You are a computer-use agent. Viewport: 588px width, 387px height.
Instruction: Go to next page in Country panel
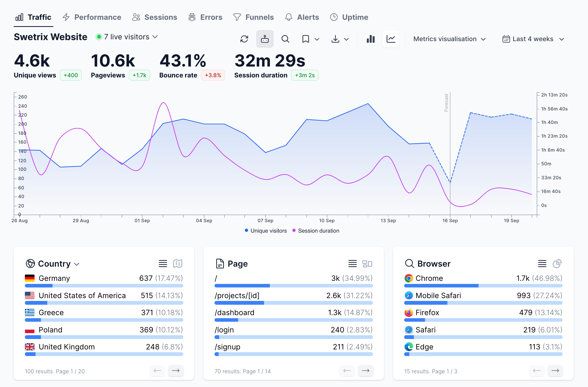click(x=176, y=371)
